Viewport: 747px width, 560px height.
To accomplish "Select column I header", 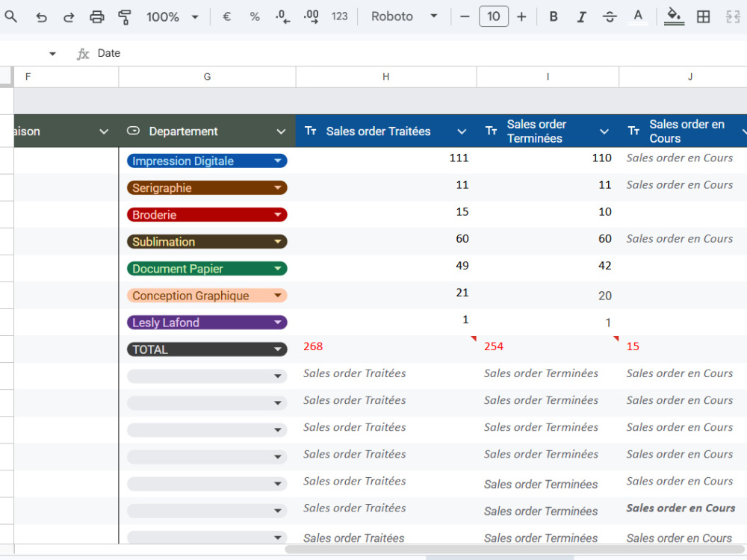I will 548,77.
